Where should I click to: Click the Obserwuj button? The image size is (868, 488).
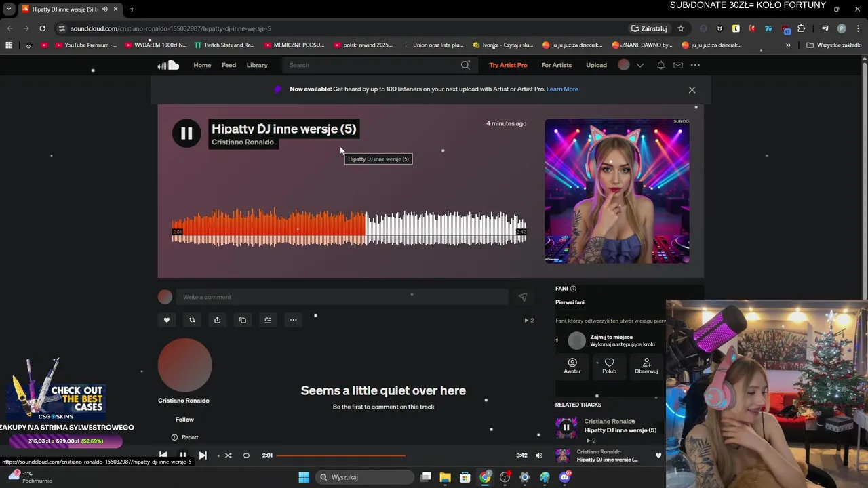pos(646,366)
